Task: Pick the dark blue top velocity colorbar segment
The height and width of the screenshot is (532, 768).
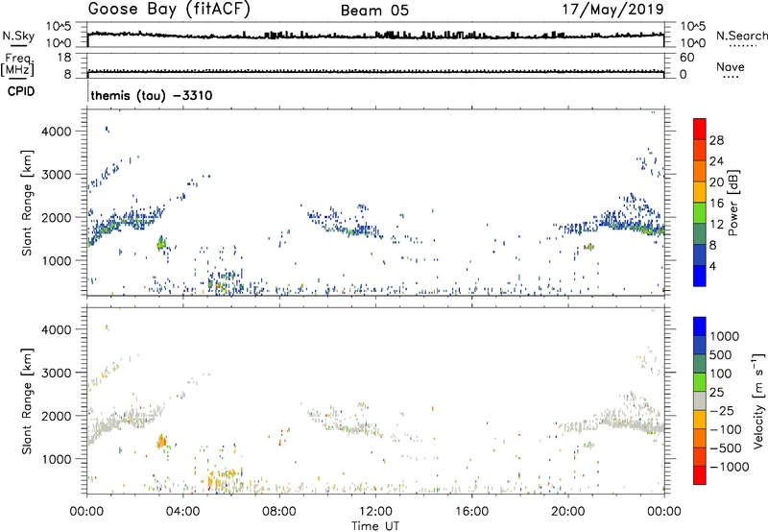Action: point(700,326)
